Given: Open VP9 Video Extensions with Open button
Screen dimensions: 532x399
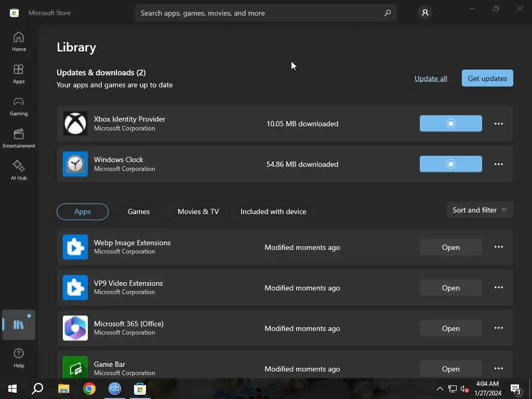Looking at the screenshot, I should point(450,288).
